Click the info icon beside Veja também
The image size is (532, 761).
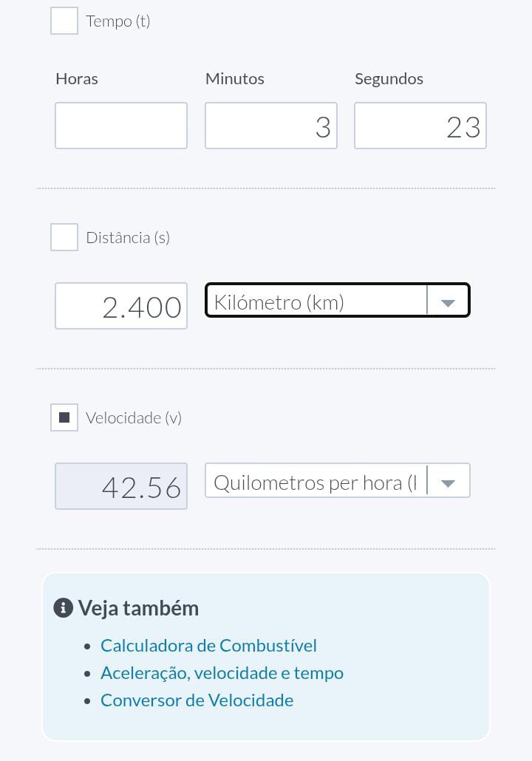63,608
